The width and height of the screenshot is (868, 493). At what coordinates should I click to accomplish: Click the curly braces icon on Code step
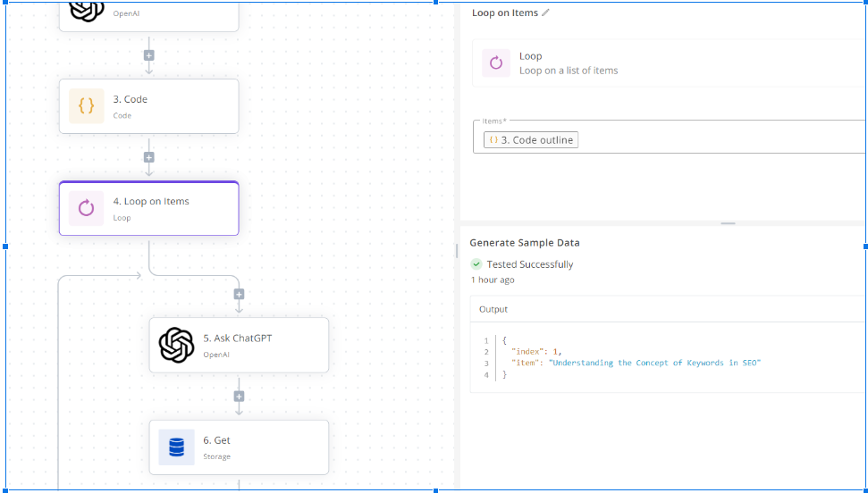coord(87,105)
